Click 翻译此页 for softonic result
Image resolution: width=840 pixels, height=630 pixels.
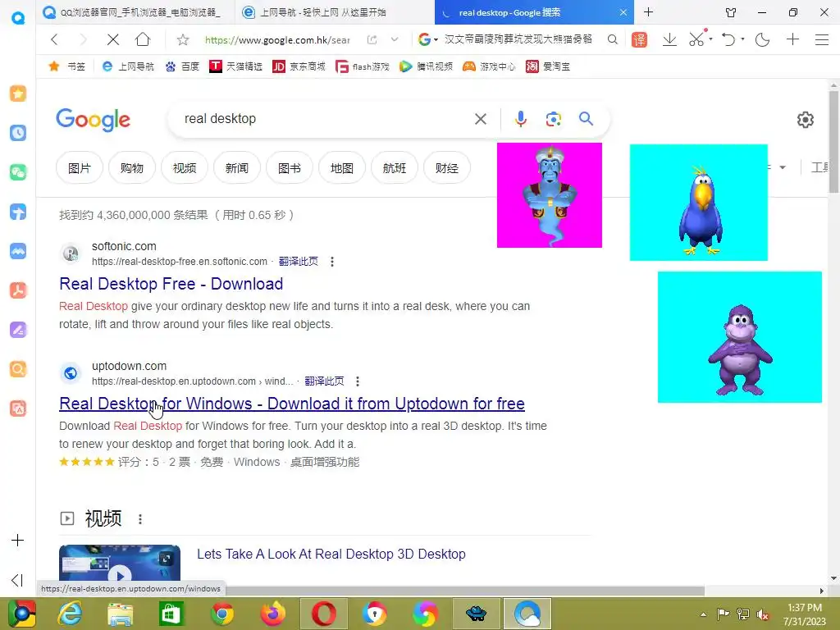tap(299, 262)
